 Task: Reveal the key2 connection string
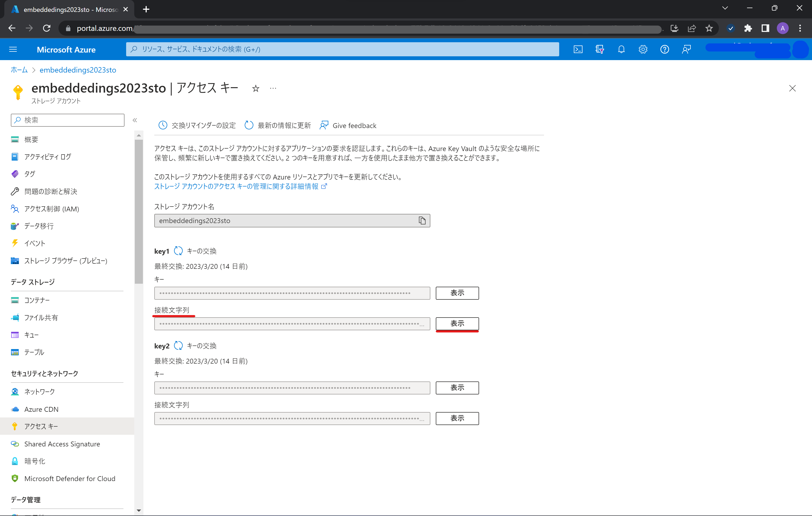pyautogui.click(x=457, y=418)
